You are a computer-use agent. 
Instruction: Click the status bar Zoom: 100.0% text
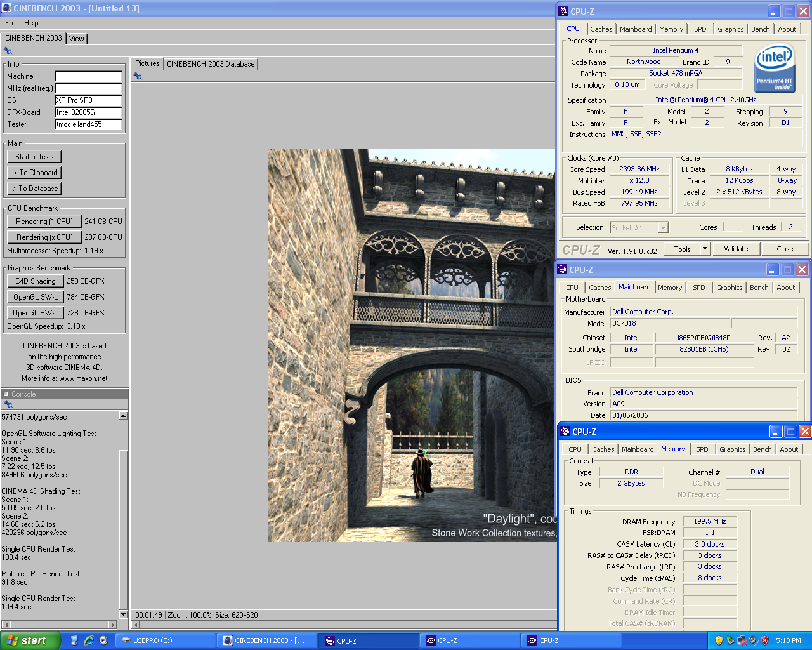tap(188, 615)
